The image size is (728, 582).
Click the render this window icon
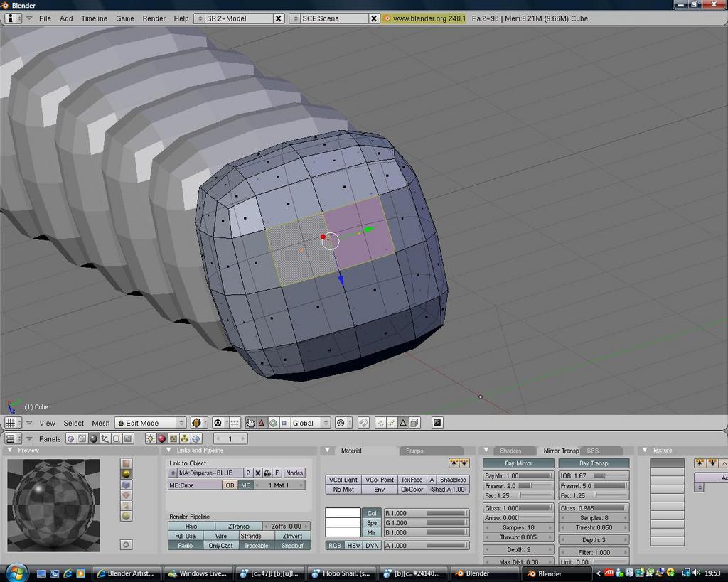tap(437, 423)
